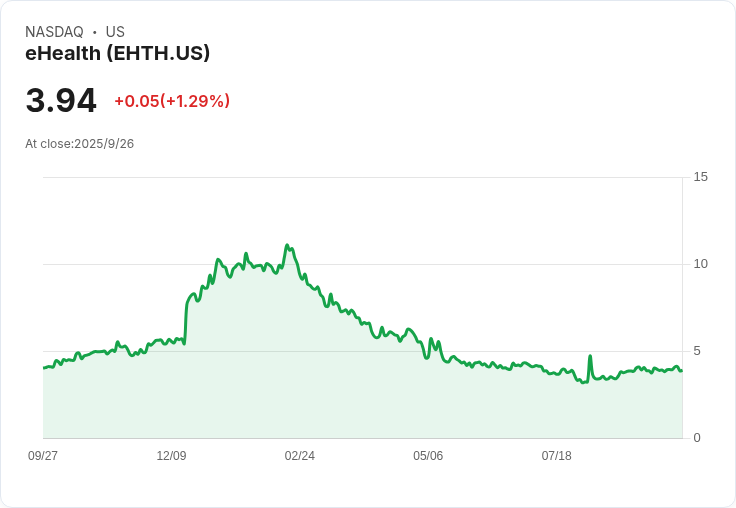Click the leftmost start of the price line

44,368
